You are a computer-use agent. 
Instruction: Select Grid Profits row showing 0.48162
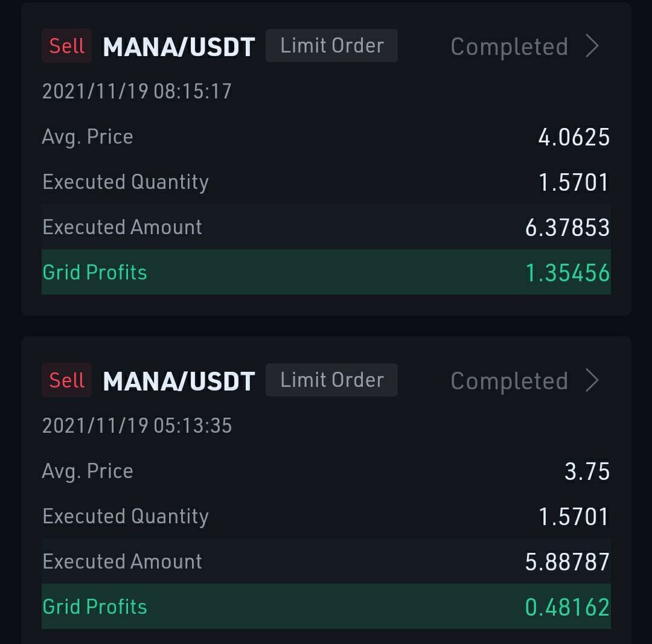[326, 607]
